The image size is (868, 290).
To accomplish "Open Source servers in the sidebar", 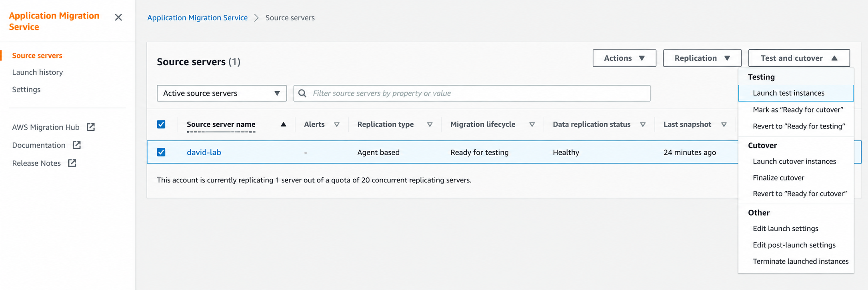I will 37,56.
